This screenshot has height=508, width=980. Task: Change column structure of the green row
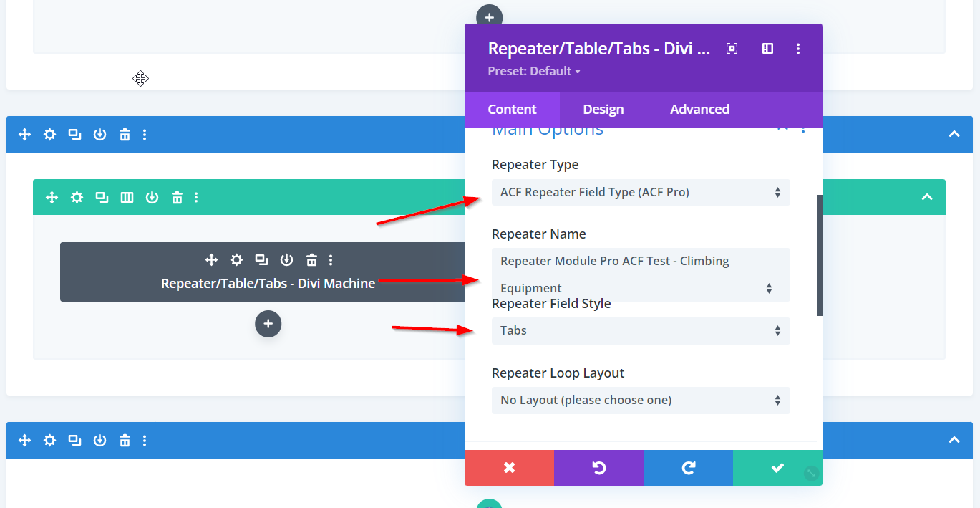tap(127, 197)
